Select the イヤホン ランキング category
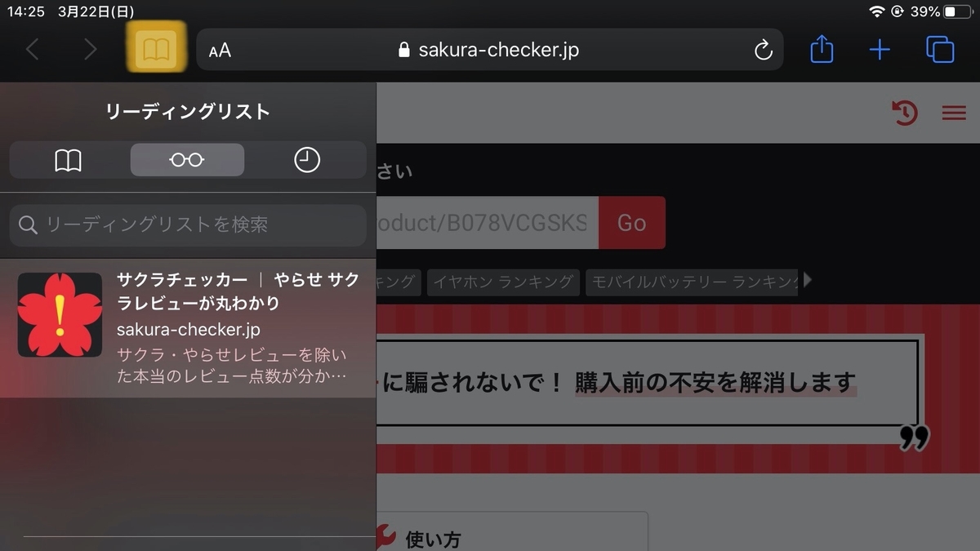The image size is (980, 551). [x=503, y=281]
